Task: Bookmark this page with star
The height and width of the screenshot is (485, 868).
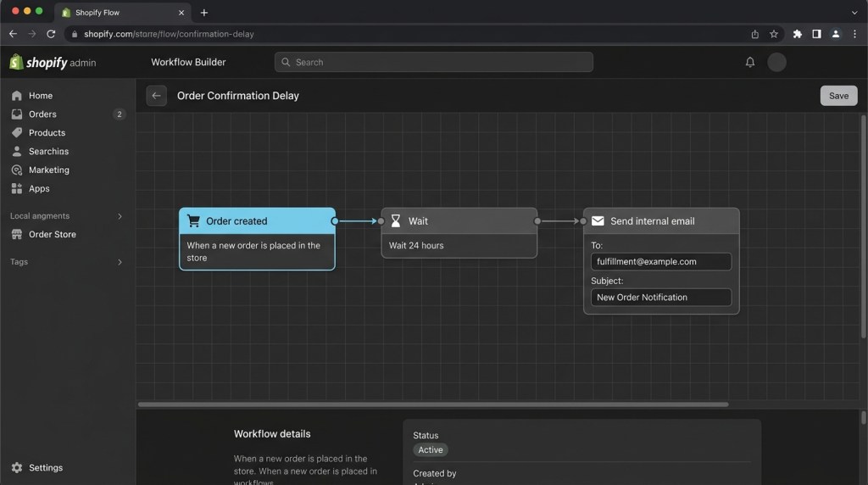Action: point(774,34)
